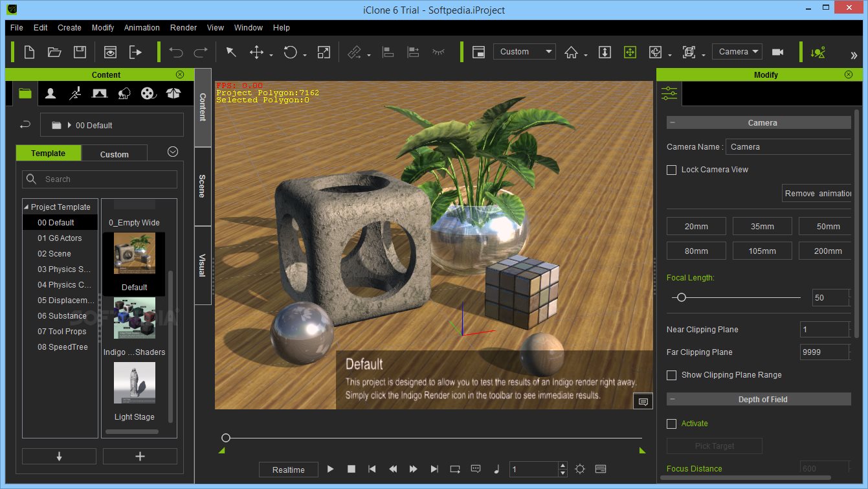Image resolution: width=868 pixels, height=489 pixels.
Task: Open the timeline panel icon by playbar
Action: (600, 469)
